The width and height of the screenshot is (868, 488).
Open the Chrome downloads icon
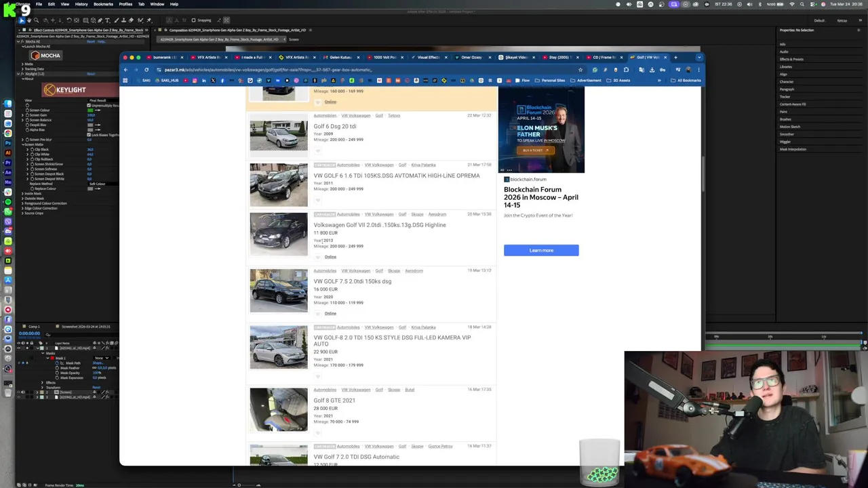[x=652, y=70]
